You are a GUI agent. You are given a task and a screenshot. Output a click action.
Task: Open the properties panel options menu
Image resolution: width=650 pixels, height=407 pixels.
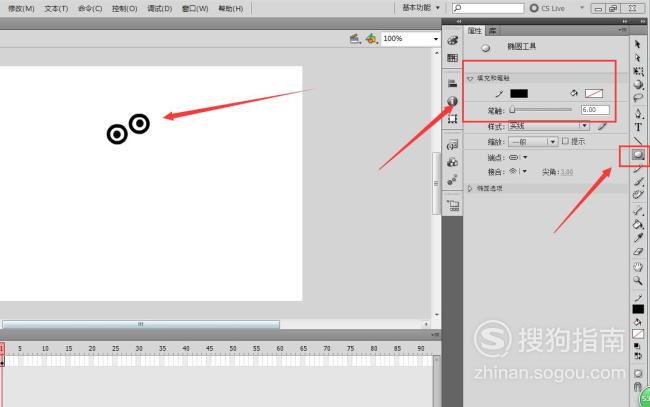click(x=622, y=30)
